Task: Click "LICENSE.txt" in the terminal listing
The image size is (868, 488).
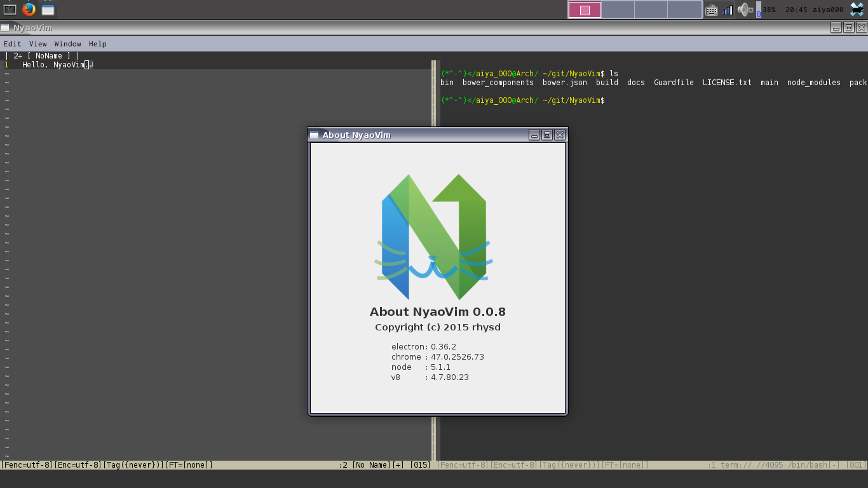Action: (x=727, y=83)
